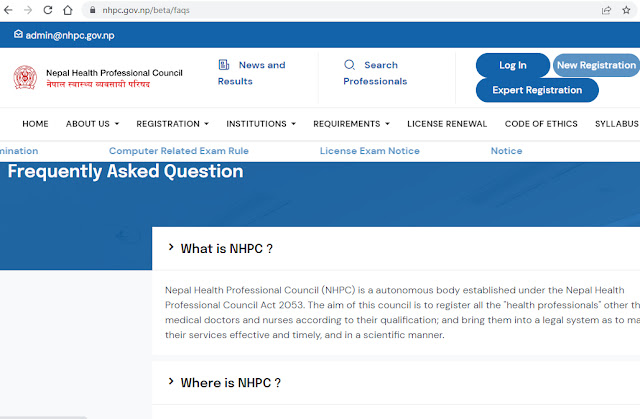Click the Expert Registration button
Viewport: 640px width, 419px height.
tap(537, 90)
